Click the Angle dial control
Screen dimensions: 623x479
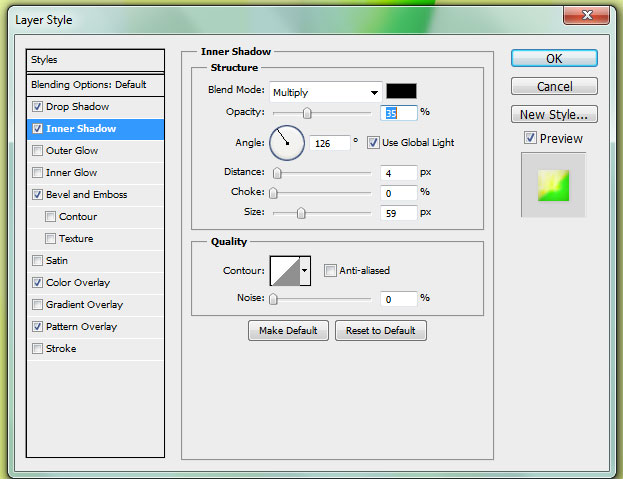tap(287, 142)
